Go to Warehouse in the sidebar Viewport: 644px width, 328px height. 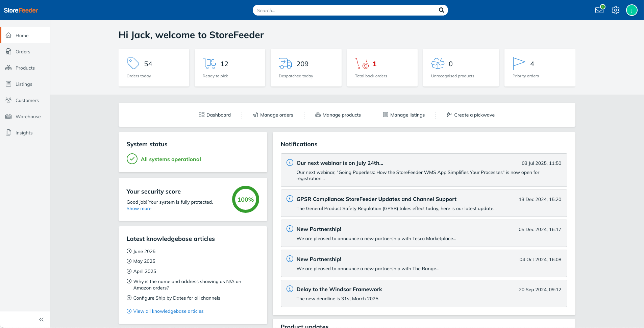[28, 117]
